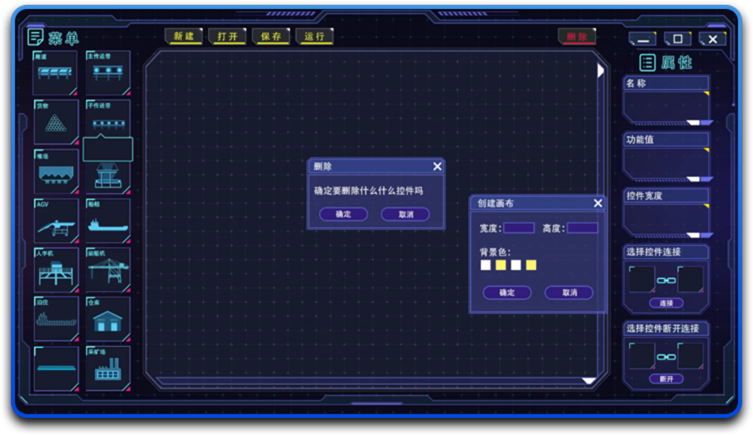753x435 pixels.
Task: Select the factory component icon
Action: pos(107,369)
